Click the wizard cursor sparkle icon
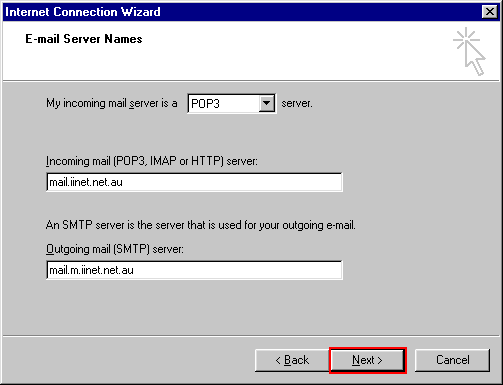This screenshot has width=503, height=385. coord(470,52)
